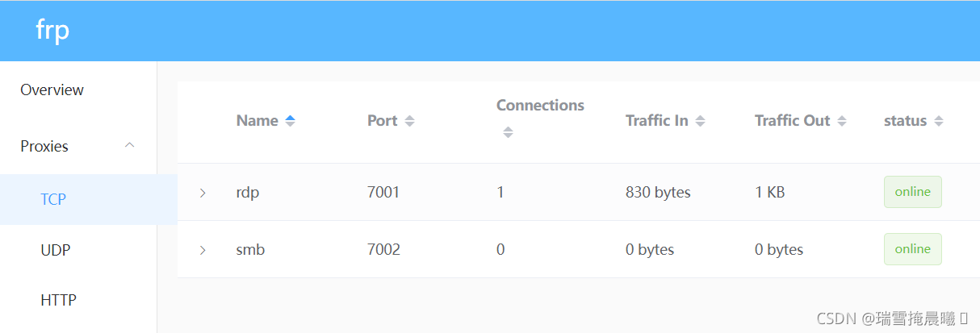
Task: Sort by Name column arrows icon
Action: [291, 121]
